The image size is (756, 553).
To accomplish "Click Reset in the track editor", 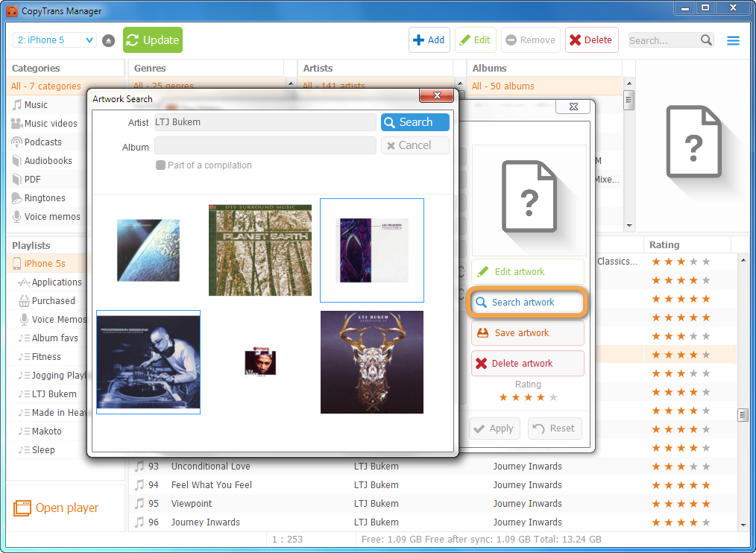I will point(555,429).
